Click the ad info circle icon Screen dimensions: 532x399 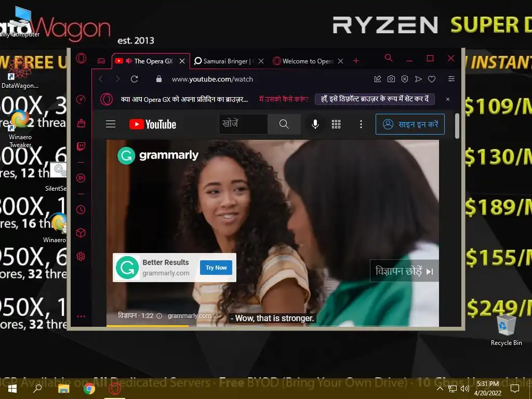point(159,316)
